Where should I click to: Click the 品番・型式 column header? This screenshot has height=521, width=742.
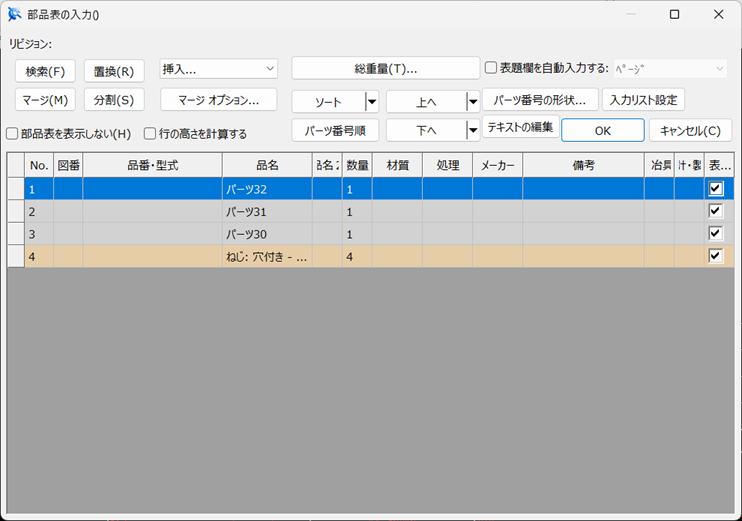click(x=152, y=165)
